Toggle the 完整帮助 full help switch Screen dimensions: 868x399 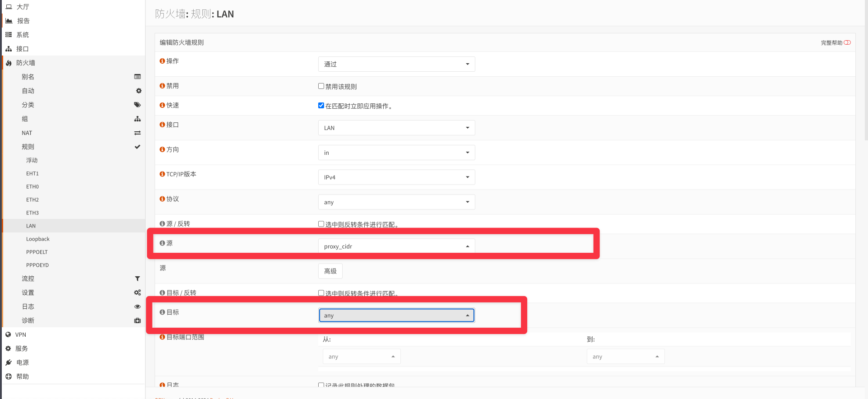pyautogui.click(x=847, y=42)
